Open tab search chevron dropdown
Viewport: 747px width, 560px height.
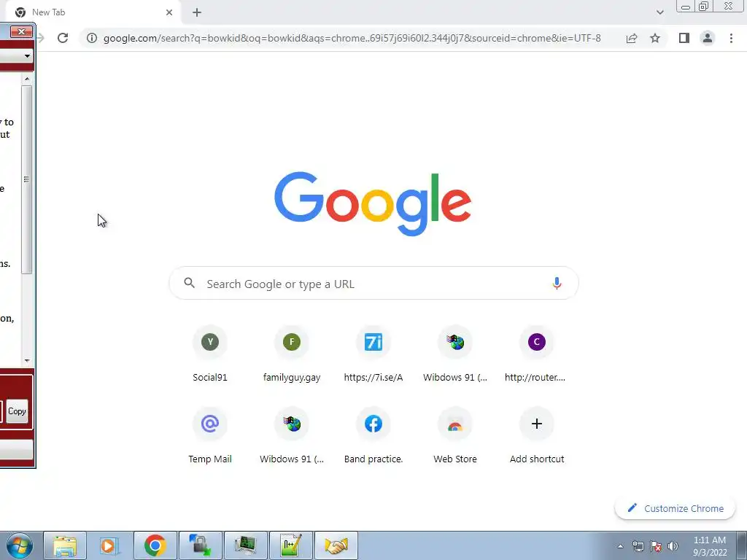tap(659, 12)
